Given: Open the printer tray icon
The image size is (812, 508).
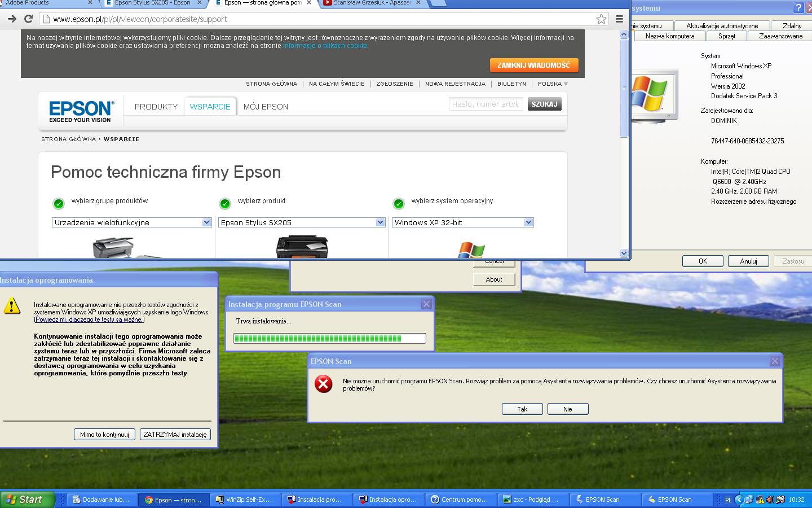Looking at the screenshot, I should [780, 500].
